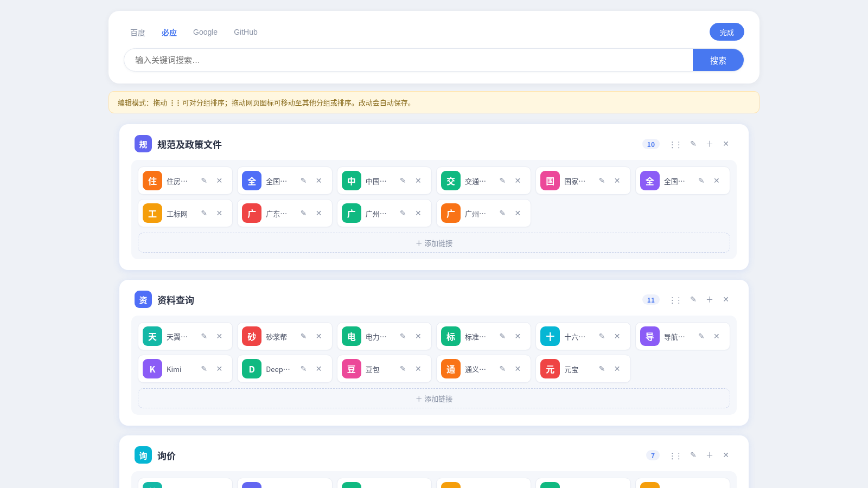Edit the 电力 link card

click(403, 336)
